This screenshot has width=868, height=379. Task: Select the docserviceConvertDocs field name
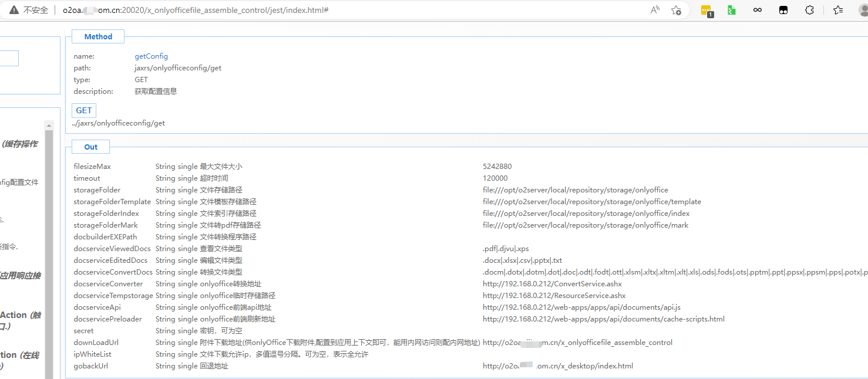113,272
